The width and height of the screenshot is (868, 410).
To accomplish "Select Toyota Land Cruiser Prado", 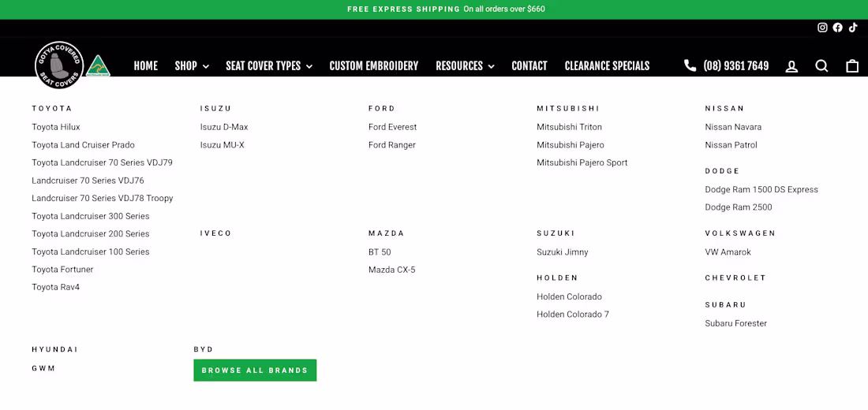I will [x=83, y=145].
